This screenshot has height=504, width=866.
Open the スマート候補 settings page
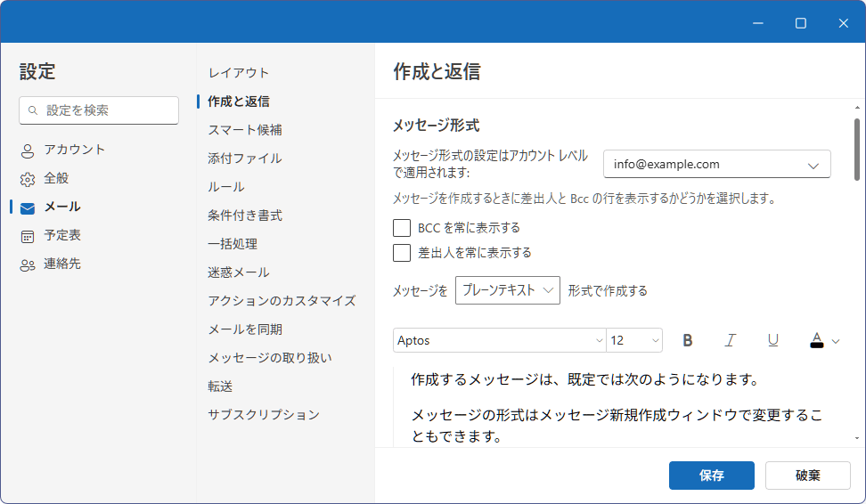pos(245,130)
